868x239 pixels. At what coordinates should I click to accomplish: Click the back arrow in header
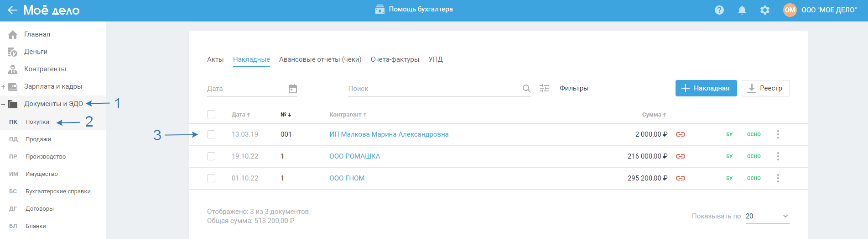click(x=12, y=10)
